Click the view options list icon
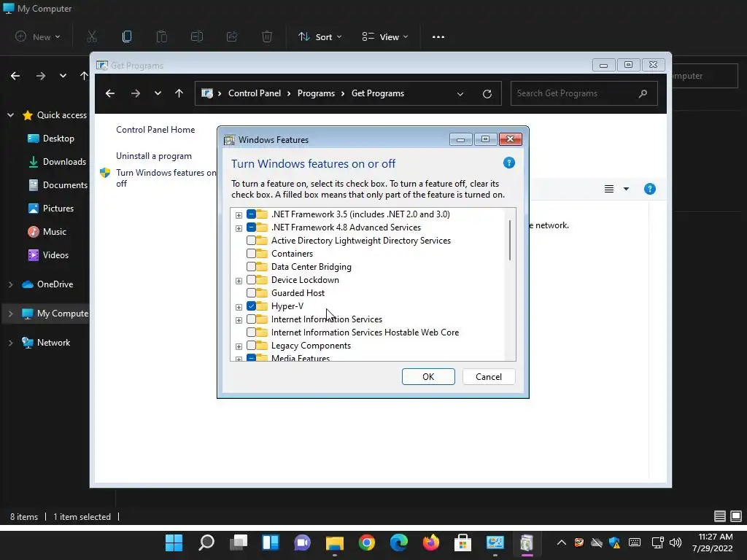This screenshot has width=747, height=560. (609, 189)
